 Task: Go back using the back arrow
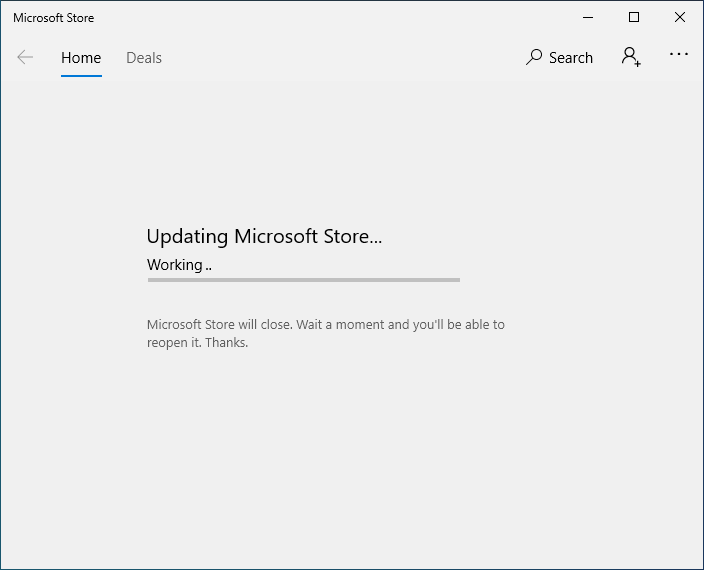pos(25,57)
